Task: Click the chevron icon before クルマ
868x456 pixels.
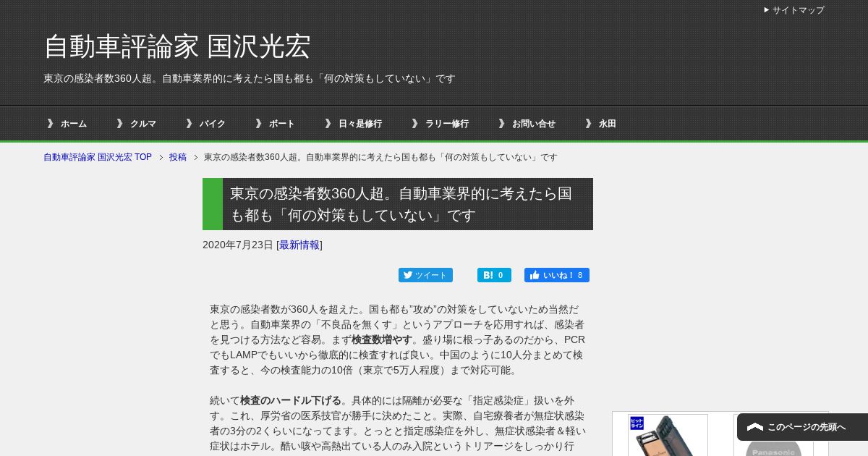Action: (119, 124)
